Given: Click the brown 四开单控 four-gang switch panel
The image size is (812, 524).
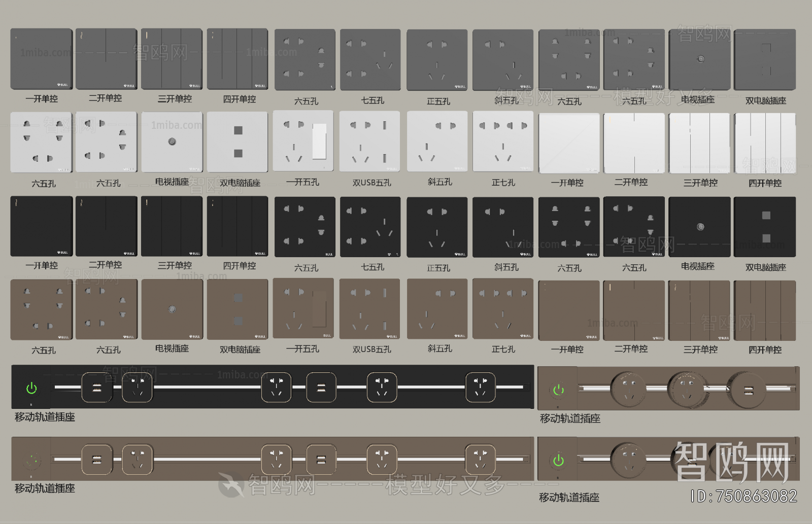Looking at the screenshot, I should click(x=765, y=309).
